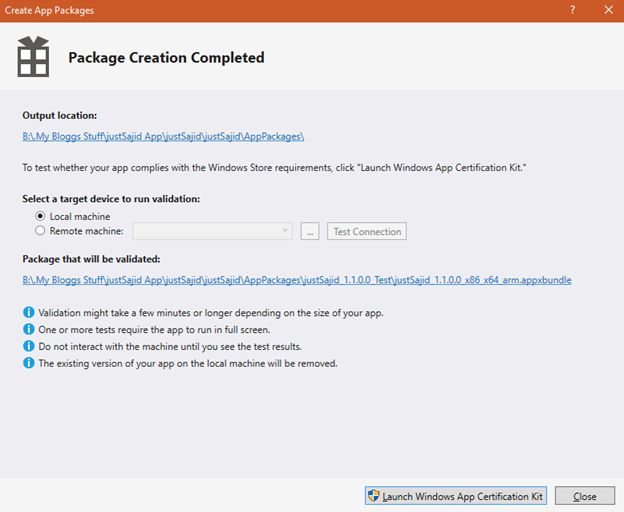Click the ellipsis browse button
Screen dimensions: 624x512
pyautogui.click(x=310, y=231)
